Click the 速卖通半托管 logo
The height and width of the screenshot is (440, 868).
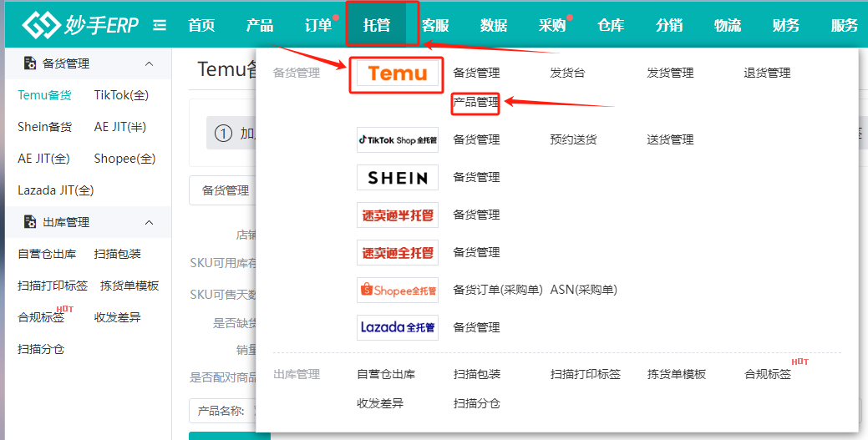[x=397, y=215]
